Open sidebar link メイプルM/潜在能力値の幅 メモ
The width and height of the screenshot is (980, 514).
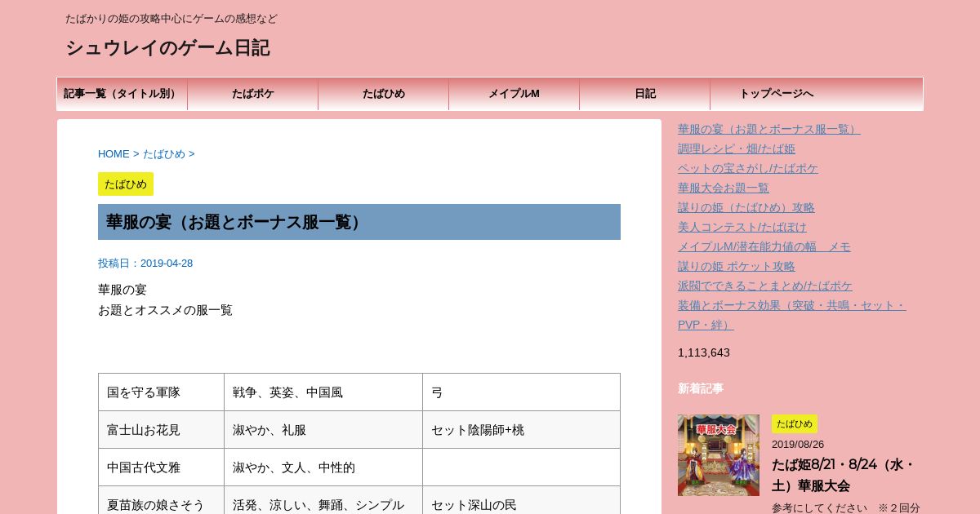pos(764,246)
